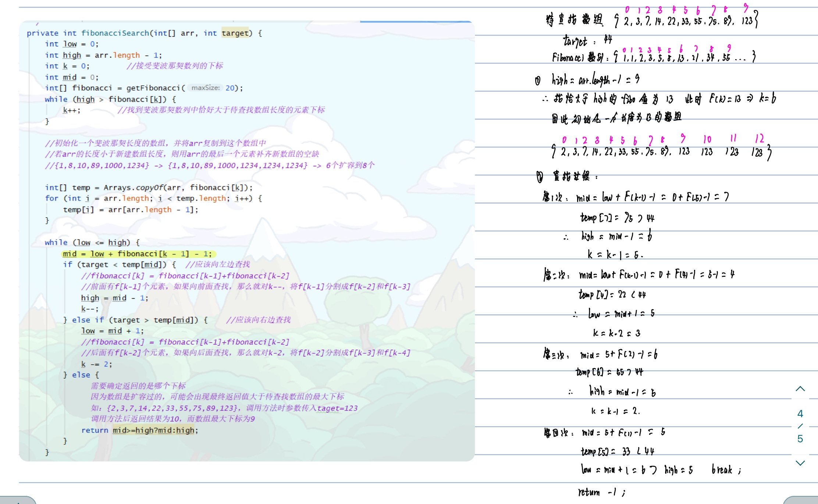Open the gray tab at bottom-right corner
Image resolution: width=818 pixels, height=504 pixels.
tap(802, 500)
